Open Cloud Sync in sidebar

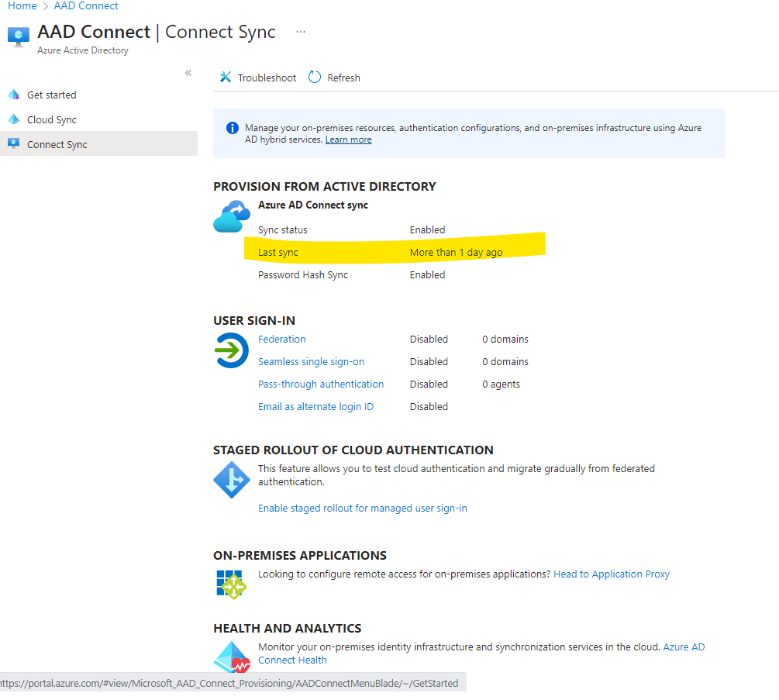[x=52, y=119]
